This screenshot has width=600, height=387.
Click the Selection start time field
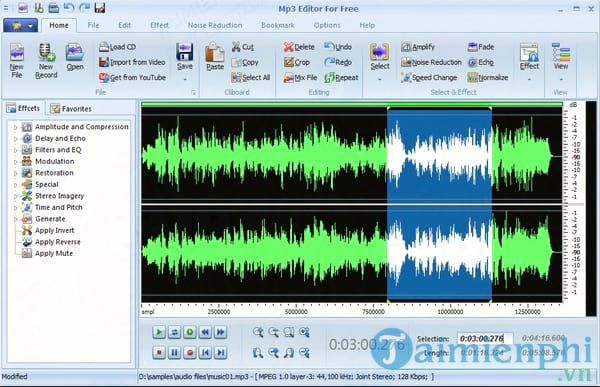(485, 338)
